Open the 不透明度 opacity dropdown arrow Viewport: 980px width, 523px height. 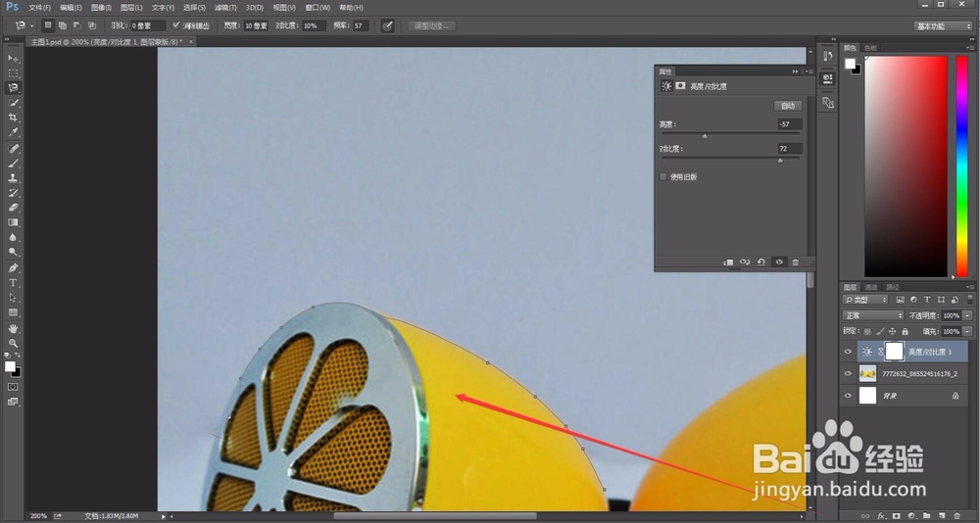click(x=967, y=315)
